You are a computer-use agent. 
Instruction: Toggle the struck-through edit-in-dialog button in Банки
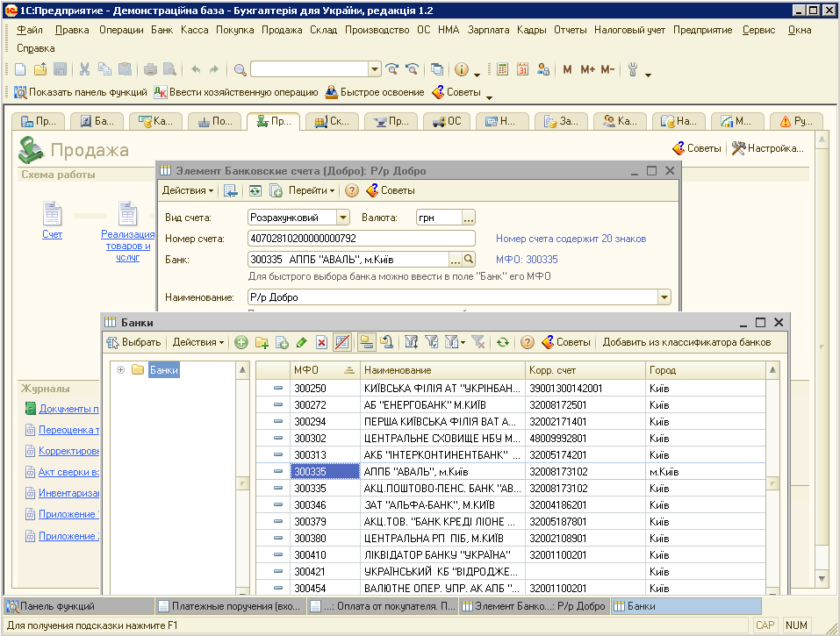click(341, 343)
